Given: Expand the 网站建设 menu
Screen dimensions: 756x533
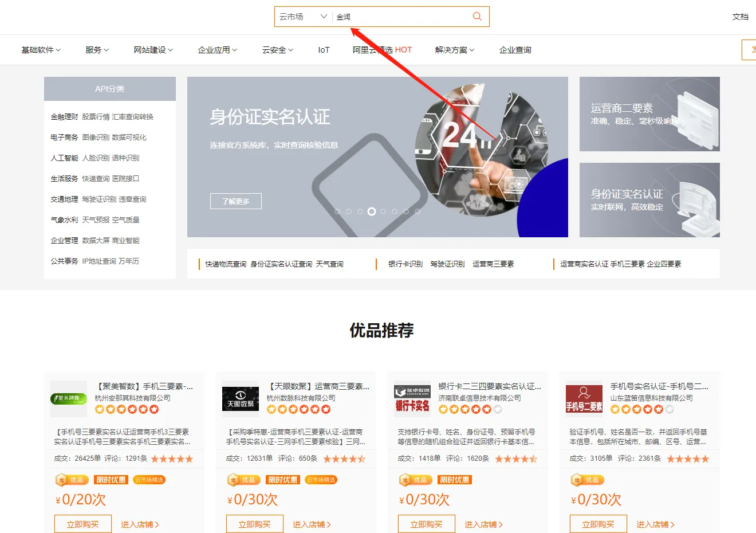Looking at the screenshot, I should pyautogui.click(x=153, y=50).
